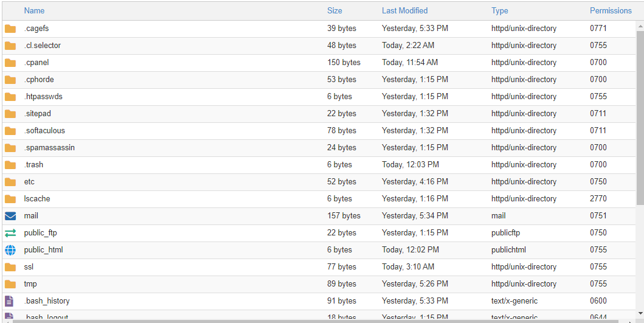644x323 pixels.
Task: Click the .cagefs folder icon
Action: (10, 29)
